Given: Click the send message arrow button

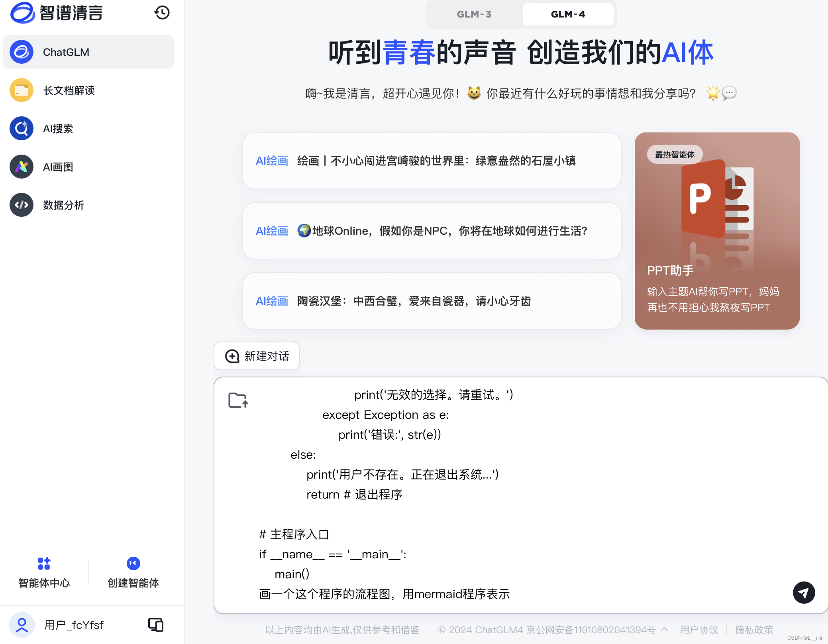Looking at the screenshot, I should click(803, 593).
